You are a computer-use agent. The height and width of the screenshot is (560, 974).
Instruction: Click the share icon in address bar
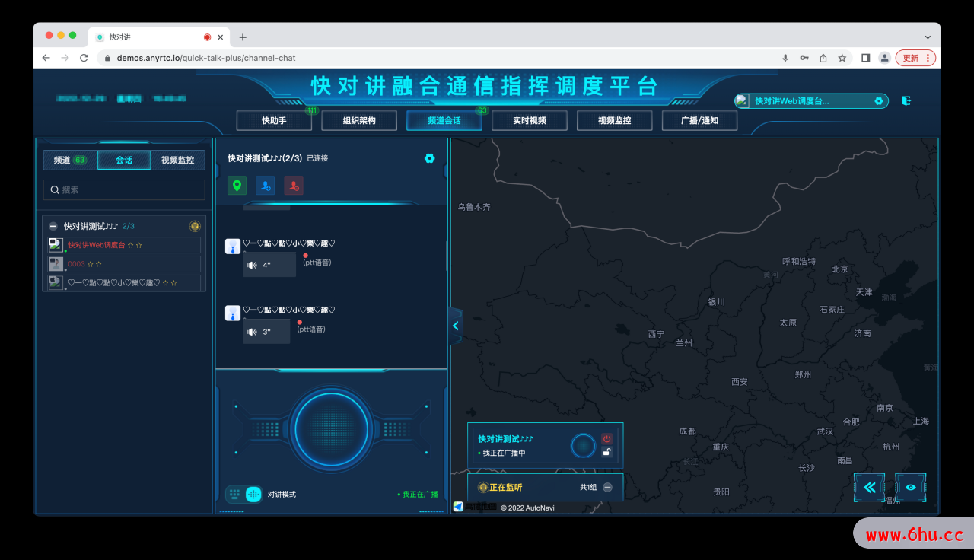823,58
